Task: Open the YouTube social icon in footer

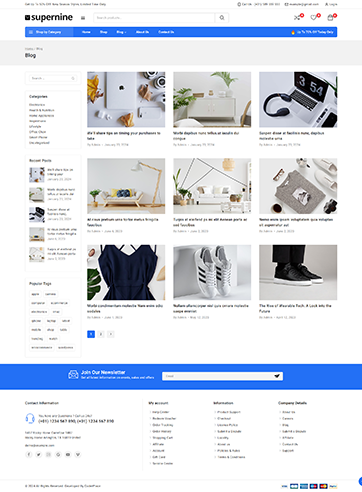Action: (68, 454)
